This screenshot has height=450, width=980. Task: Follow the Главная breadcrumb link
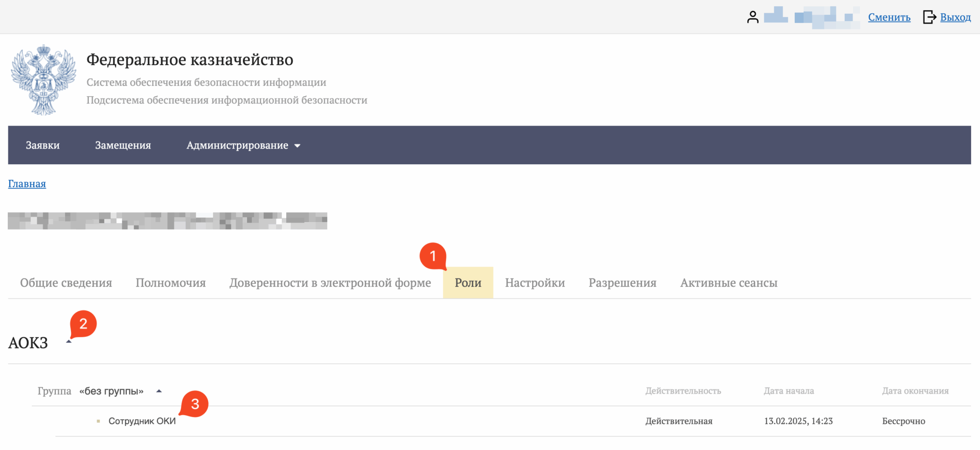click(x=27, y=184)
